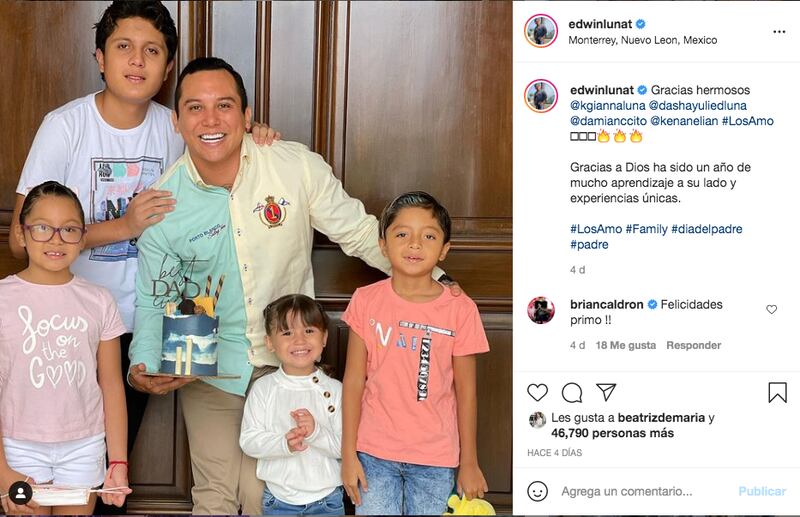800x517 pixels.
Task: Like briancaldron's comment with small heart
Action: point(771,309)
